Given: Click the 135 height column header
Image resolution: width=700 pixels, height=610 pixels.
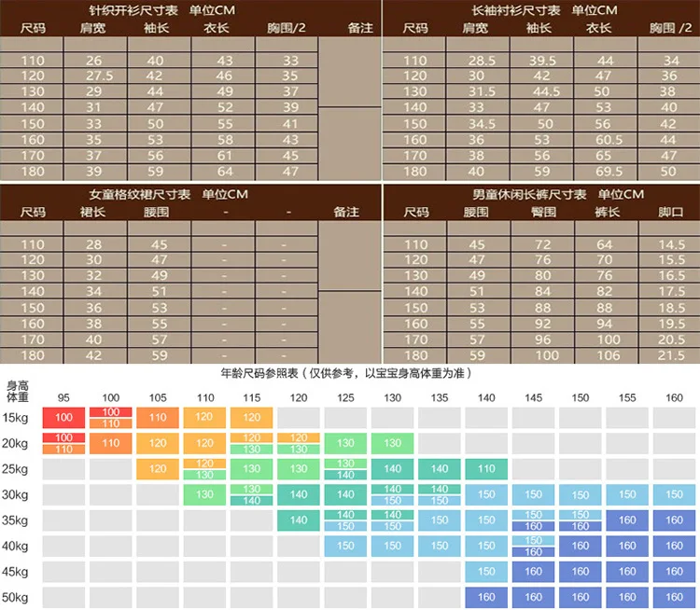Looking at the screenshot, I should tap(440, 397).
